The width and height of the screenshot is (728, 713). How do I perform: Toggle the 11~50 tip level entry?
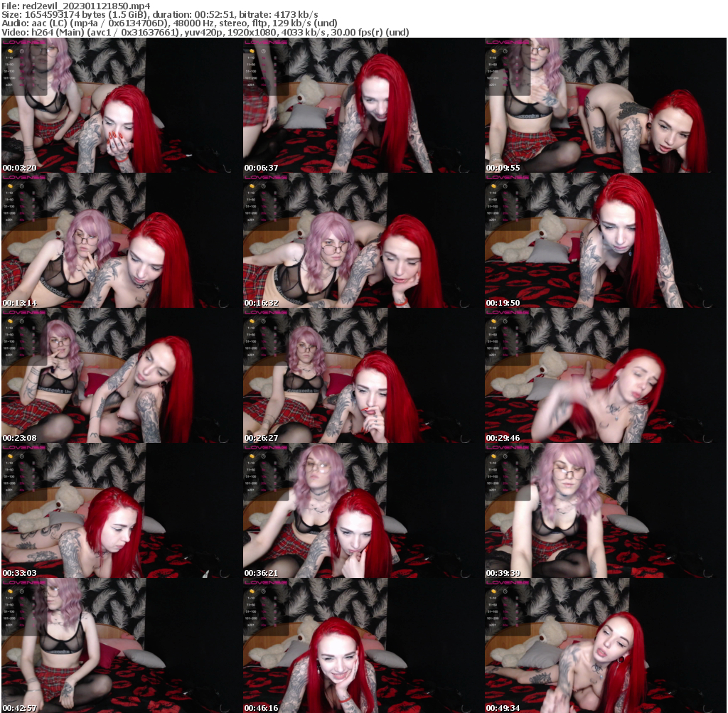[x=9, y=64]
